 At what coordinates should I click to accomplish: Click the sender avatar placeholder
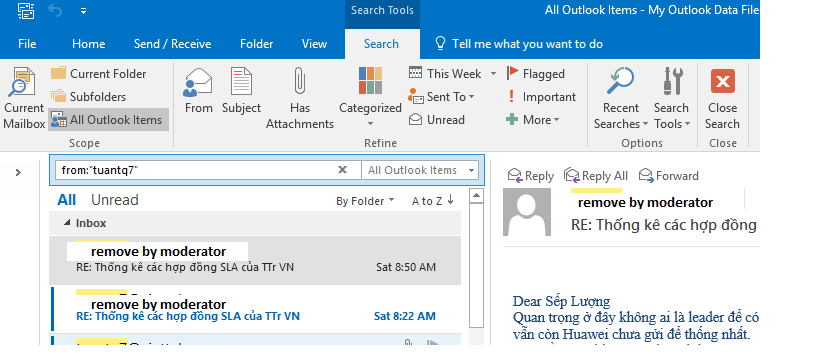point(527,212)
